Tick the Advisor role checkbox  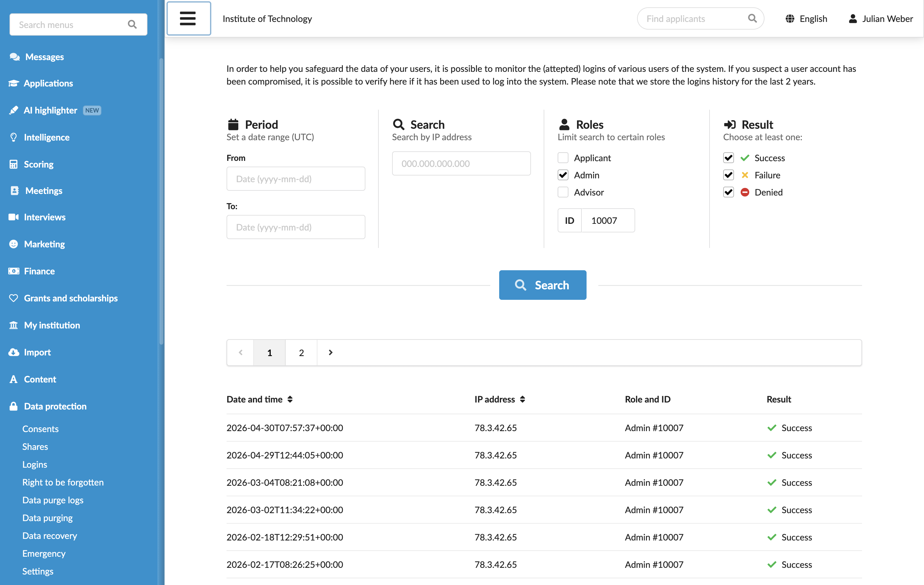(563, 192)
